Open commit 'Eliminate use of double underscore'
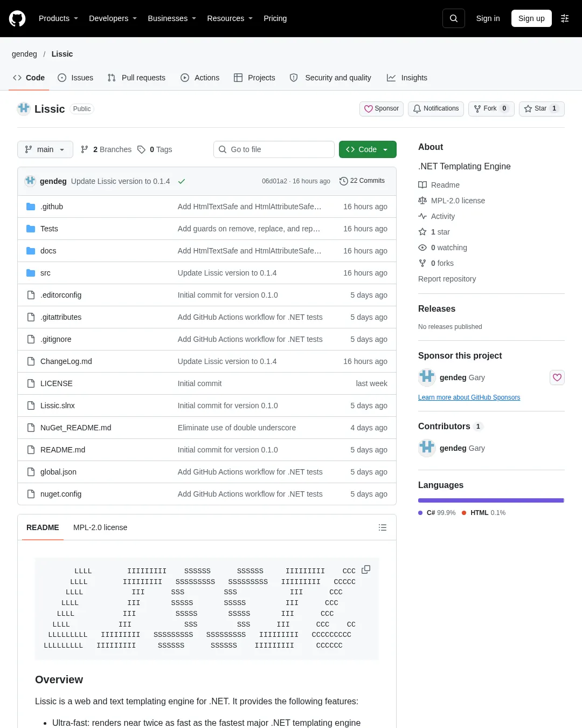Image resolution: width=582 pixels, height=728 pixels. [237, 428]
